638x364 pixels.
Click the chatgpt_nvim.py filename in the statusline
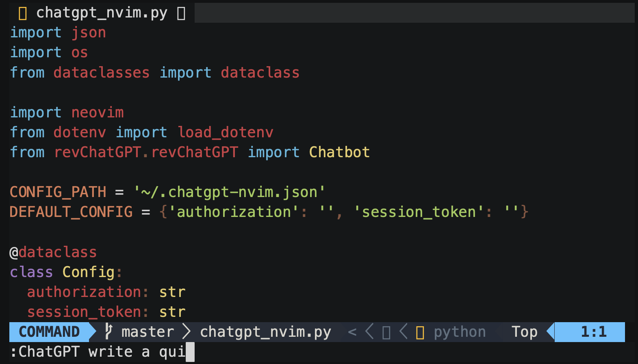[x=265, y=332]
